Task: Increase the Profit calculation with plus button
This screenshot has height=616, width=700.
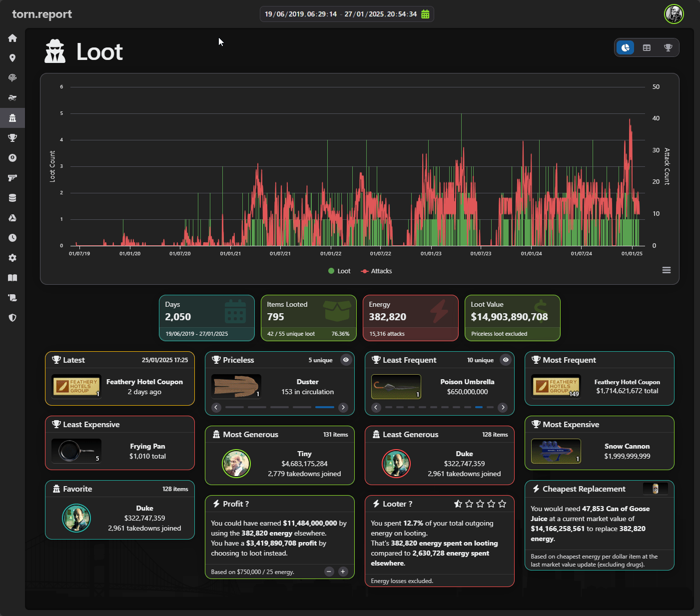Action: pyautogui.click(x=343, y=572)
